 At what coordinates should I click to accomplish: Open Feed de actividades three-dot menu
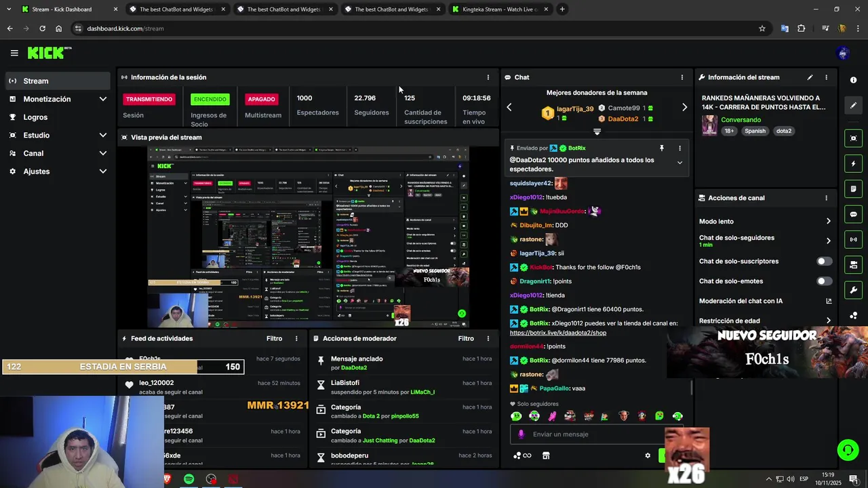[x=296, y=338]
